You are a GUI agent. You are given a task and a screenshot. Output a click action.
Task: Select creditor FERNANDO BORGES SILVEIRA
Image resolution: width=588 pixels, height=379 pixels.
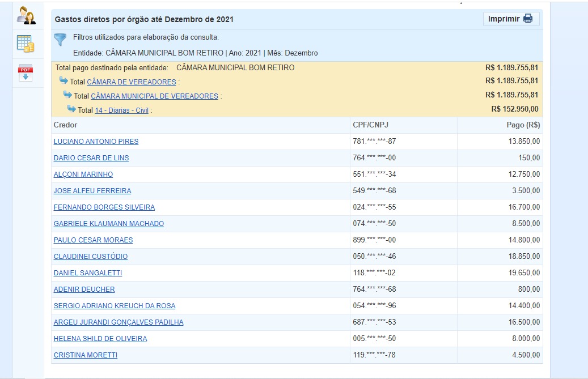pos(104,207)
